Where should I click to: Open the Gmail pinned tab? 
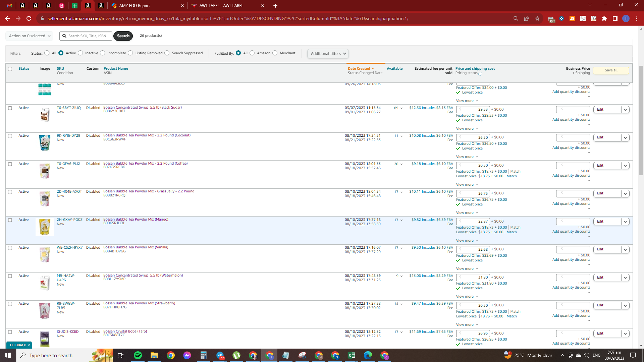click(9, 6)
